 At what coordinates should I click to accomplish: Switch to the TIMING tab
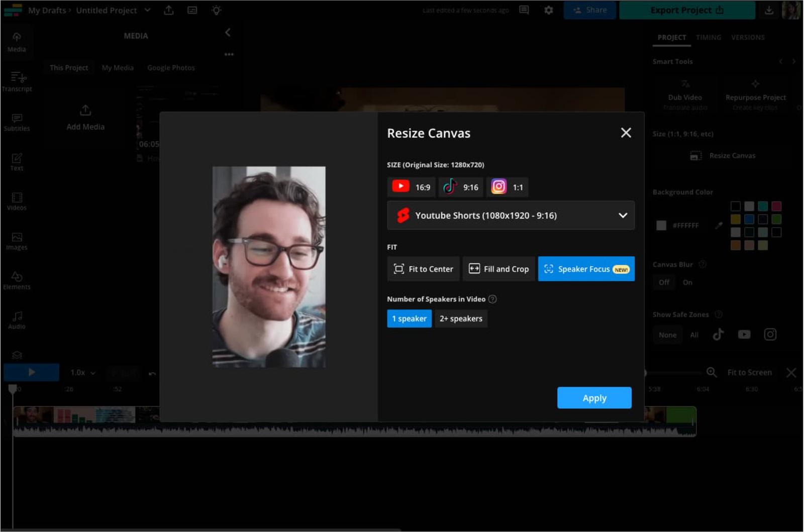pos(708,37)
